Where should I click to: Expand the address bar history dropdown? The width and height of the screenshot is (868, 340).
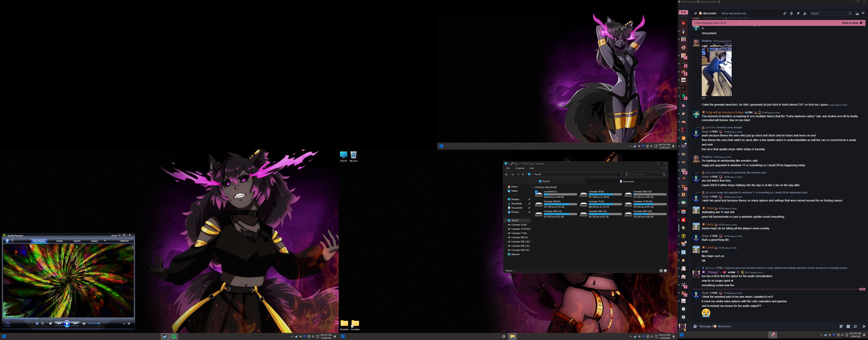(622, 175)
